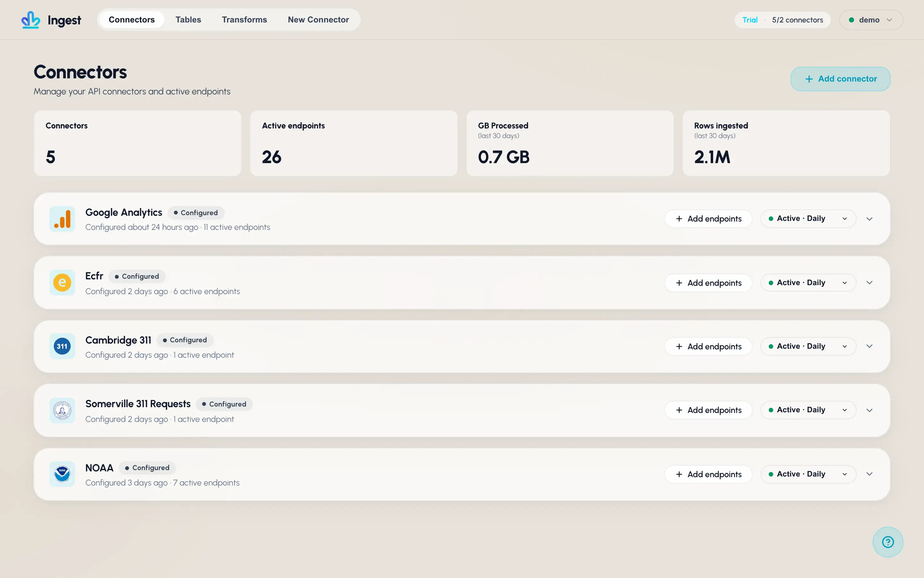Screen dimensions: 924x578
Task: Open NOAA Active Daily schedule dropdown
Action: point(808,474)
